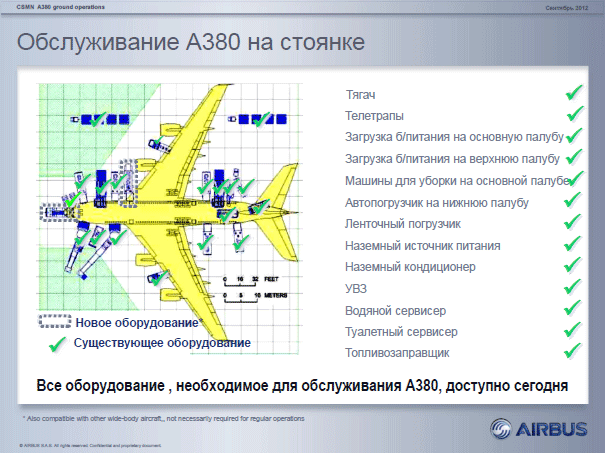
Task: Click the legend label Новое оборудование
Action: pos(139,323)
